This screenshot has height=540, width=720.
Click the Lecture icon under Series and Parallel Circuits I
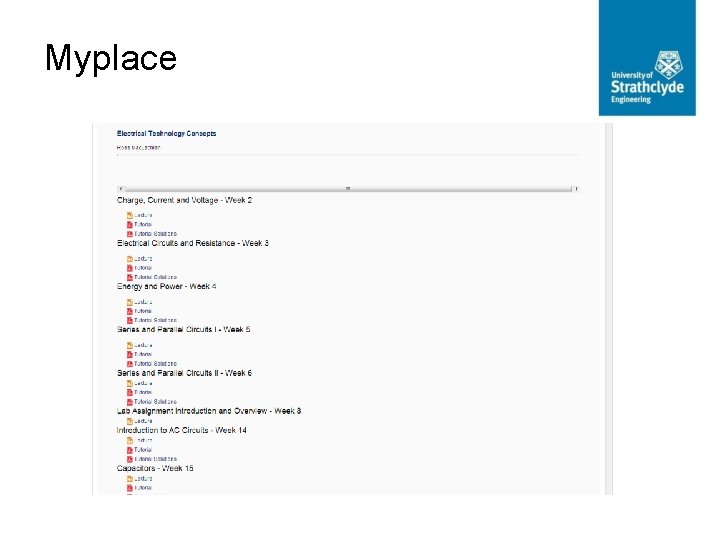[130, 345]
